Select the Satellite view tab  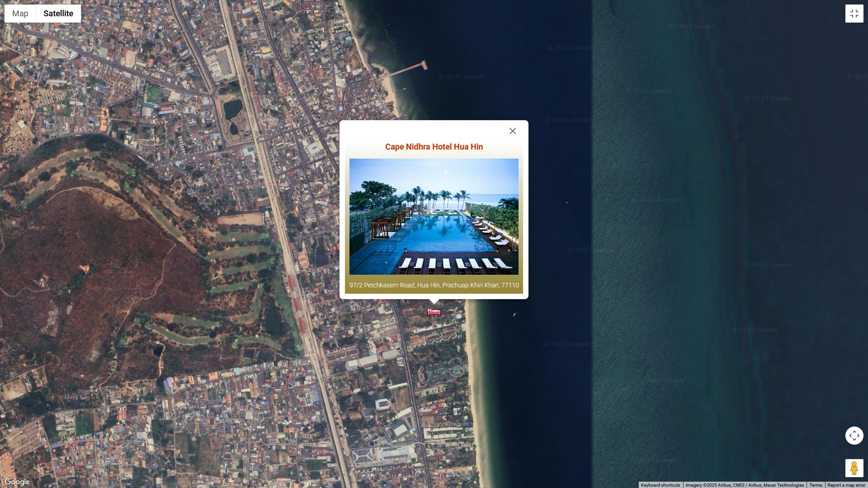pos(58,14)
